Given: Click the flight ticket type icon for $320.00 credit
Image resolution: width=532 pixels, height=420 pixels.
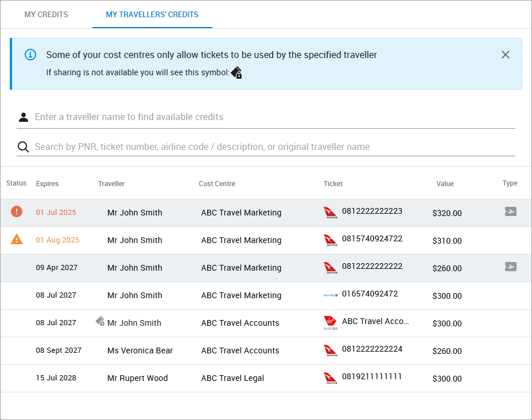Looking at the screenshot, I should (x=510, y=211).
